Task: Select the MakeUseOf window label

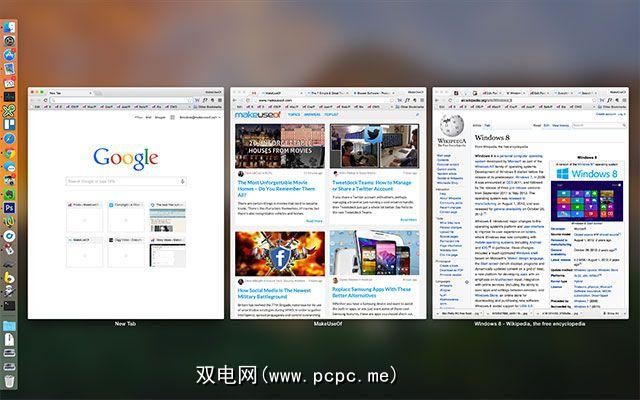Action: tap(328, 324)
